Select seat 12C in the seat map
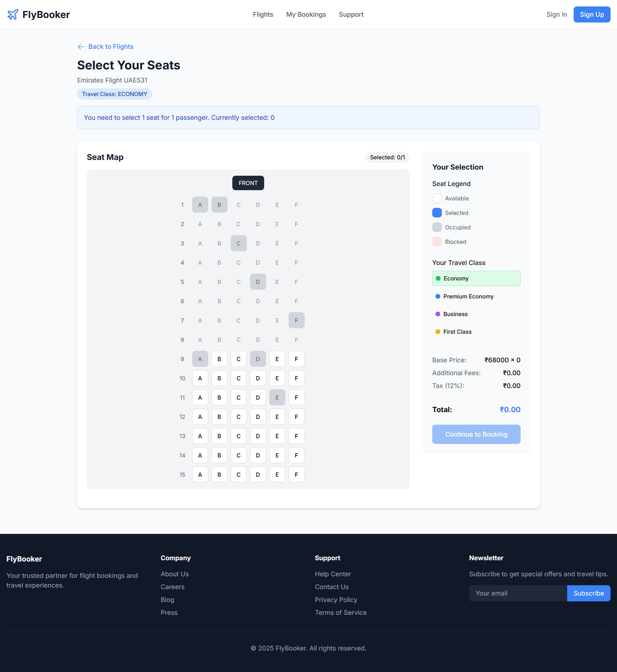Image resolution: width=617 pixels, height=672 pixels. point(238,416)
